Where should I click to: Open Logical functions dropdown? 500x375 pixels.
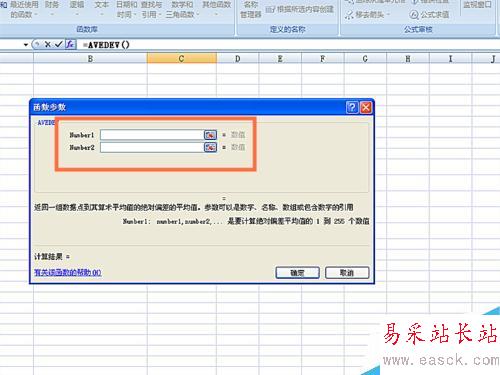(77, 9)
